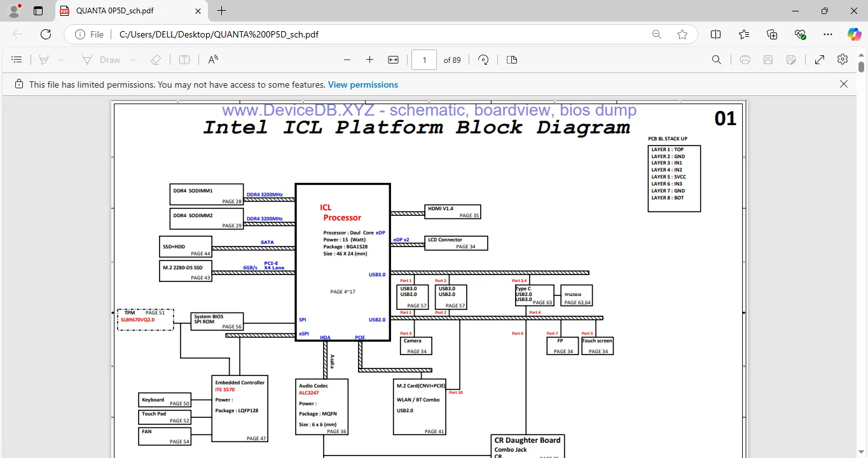Image resolution: width=868 pixels, height=458 pixels.
Task: Add this page to favorites
Action: tap(682, 34)
